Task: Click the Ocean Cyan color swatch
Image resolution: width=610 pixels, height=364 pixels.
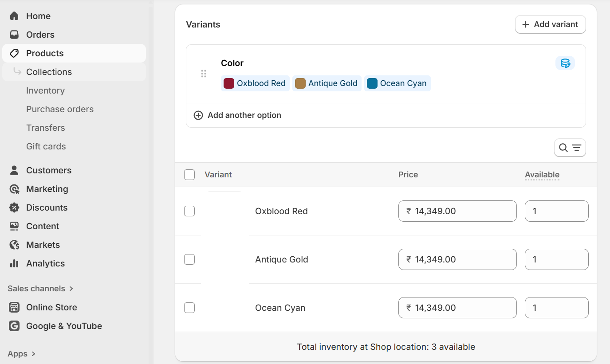Action: coord(372,83)
